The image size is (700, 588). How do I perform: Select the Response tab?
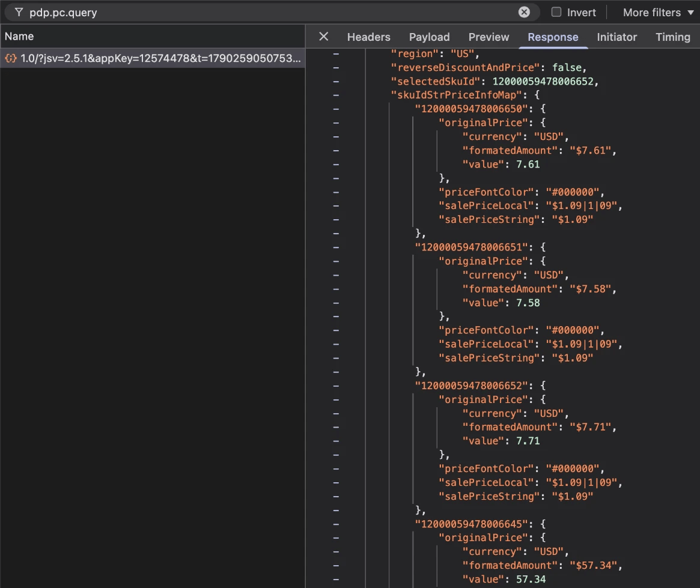(x=553, y=37)
